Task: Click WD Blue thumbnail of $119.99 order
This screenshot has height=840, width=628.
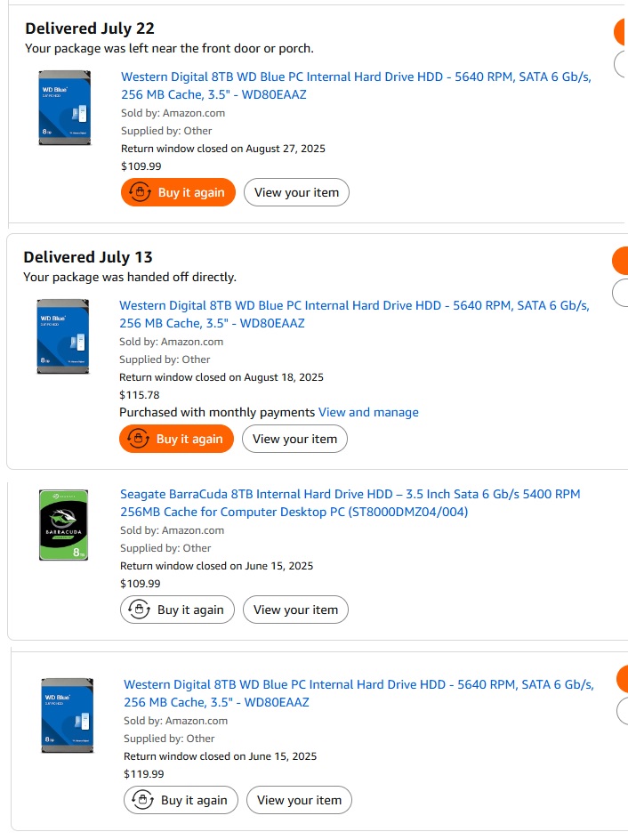Action: (x=67, y=715)
